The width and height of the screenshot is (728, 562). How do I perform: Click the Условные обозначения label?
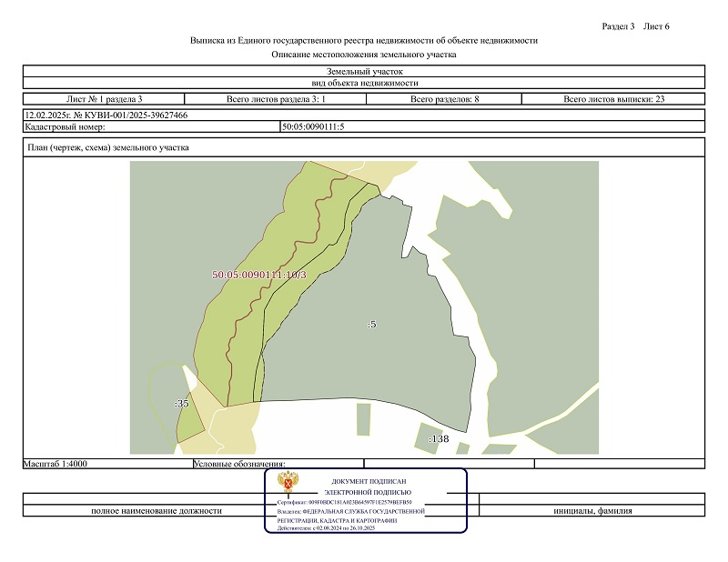(x=240, y=464)
